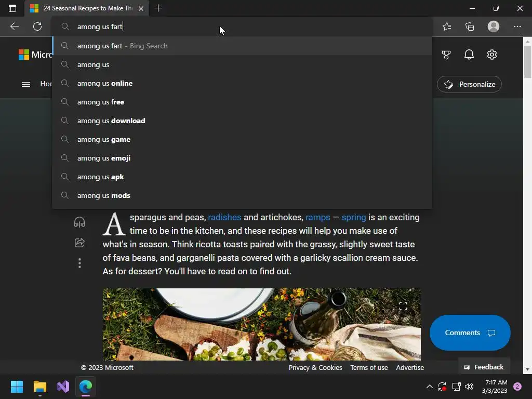
Task: Open the profile avatar
Action: pos(494,26)
